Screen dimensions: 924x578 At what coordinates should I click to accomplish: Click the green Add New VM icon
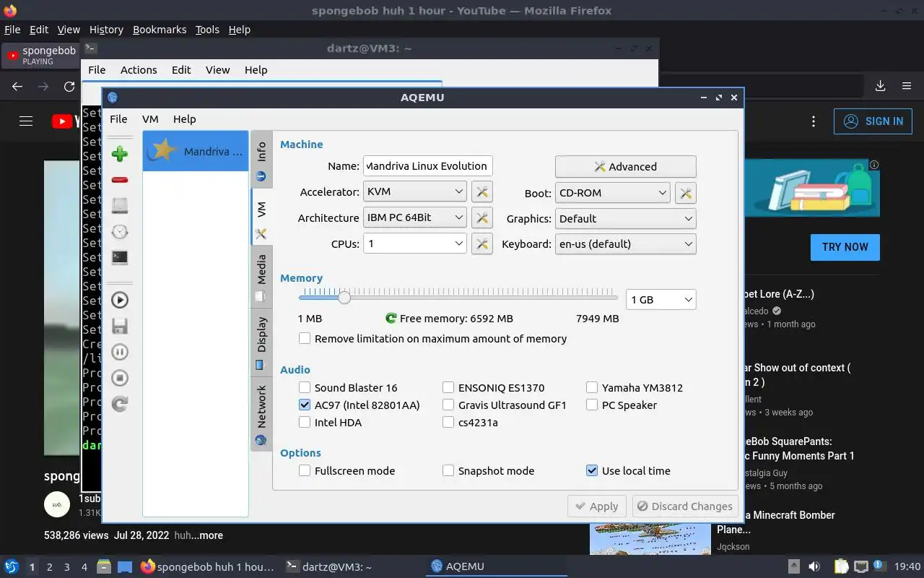tap(120, 154)
